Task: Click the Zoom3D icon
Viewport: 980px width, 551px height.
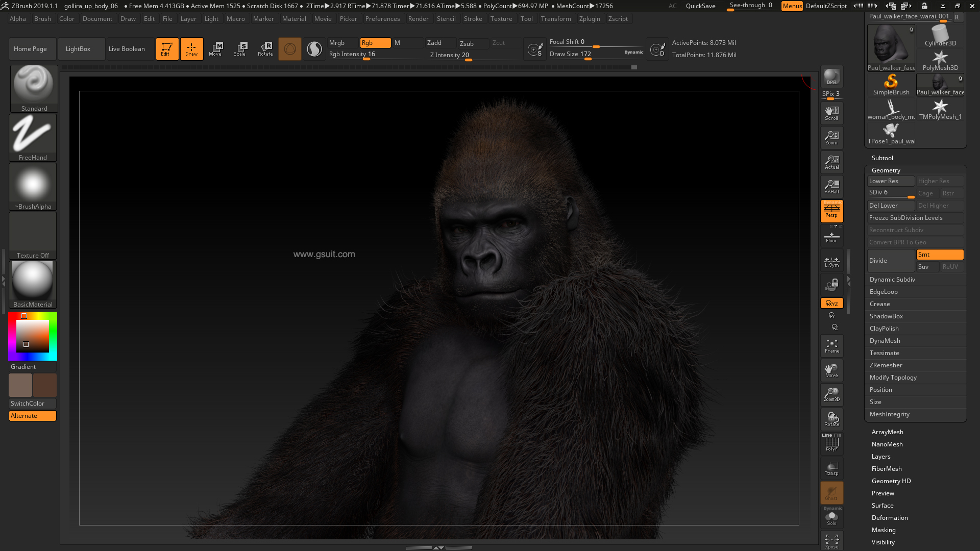Action: [831, 394]
